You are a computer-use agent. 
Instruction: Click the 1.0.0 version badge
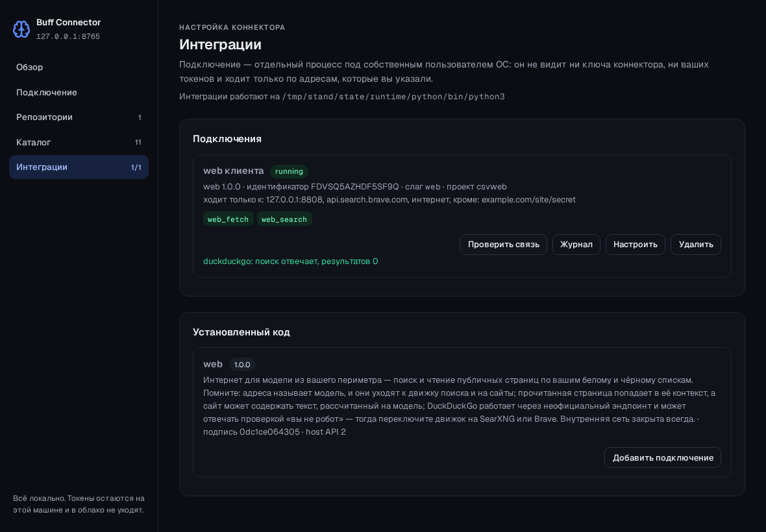[242, 365]
